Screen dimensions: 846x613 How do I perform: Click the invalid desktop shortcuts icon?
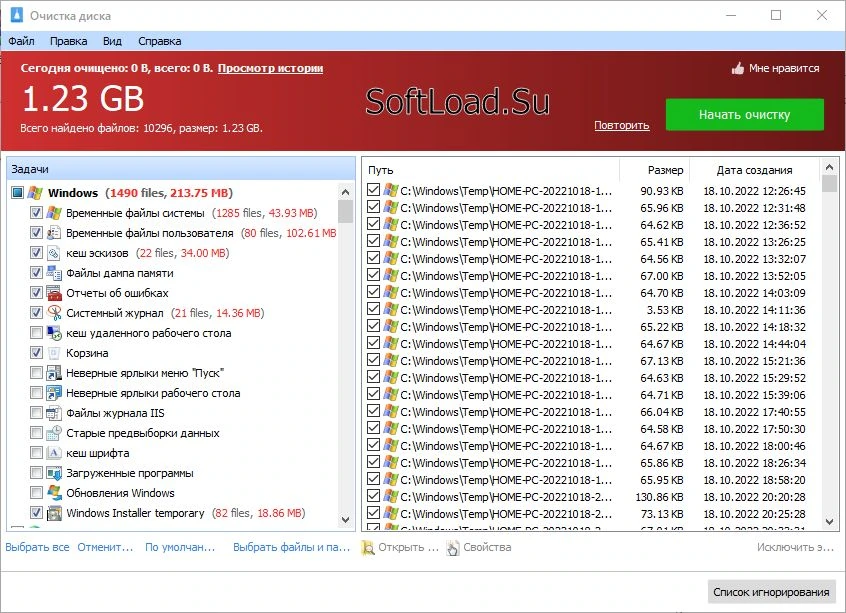tap(54, 392)
